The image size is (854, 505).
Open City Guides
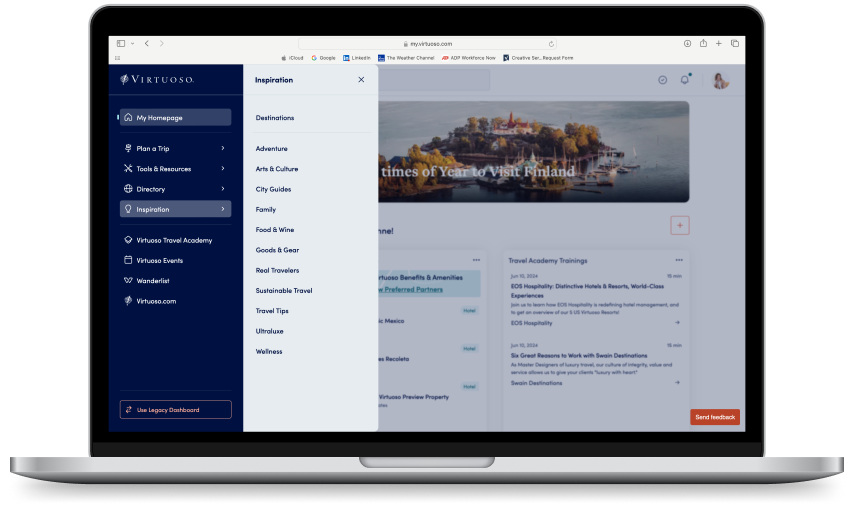tap(273, 189)
